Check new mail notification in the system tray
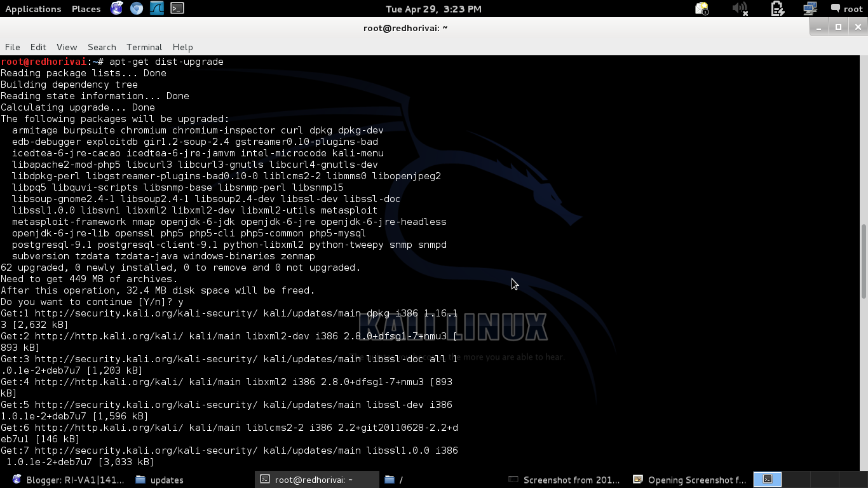Viewport: 868px width, 488px height. [702, 8]
